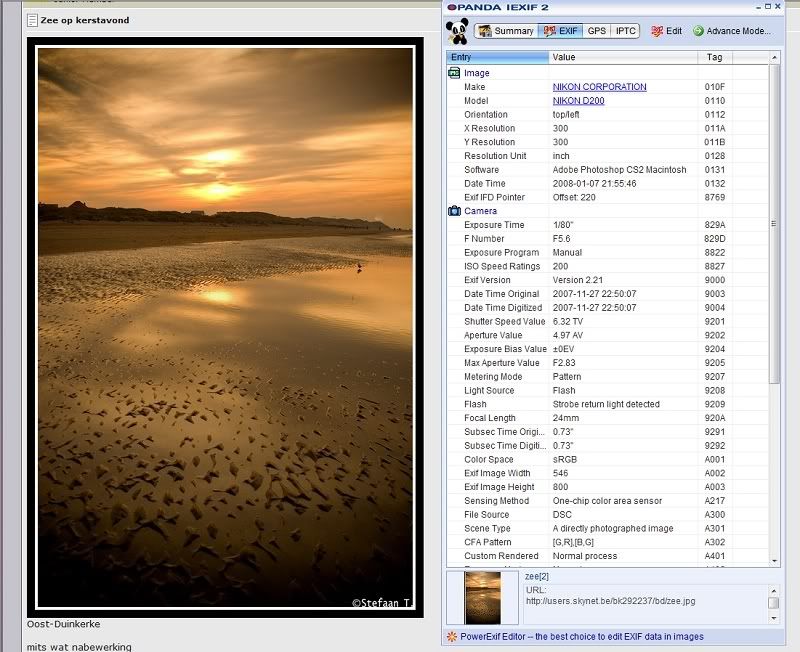The image size is (800, 652).
Task: Open the Summary tab
Action: 506,31
